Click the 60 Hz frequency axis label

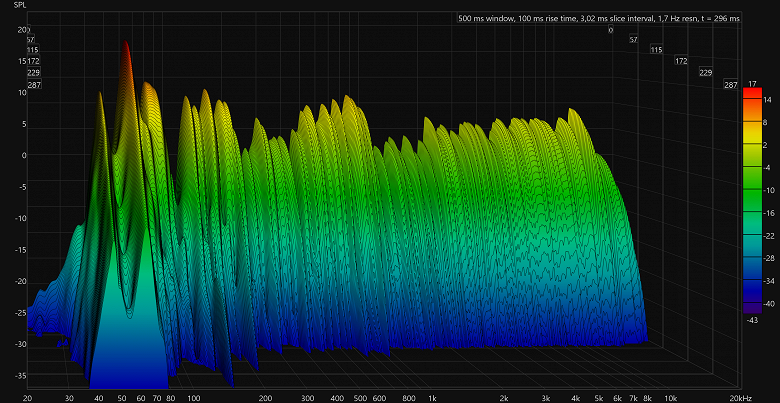[141, 398]
